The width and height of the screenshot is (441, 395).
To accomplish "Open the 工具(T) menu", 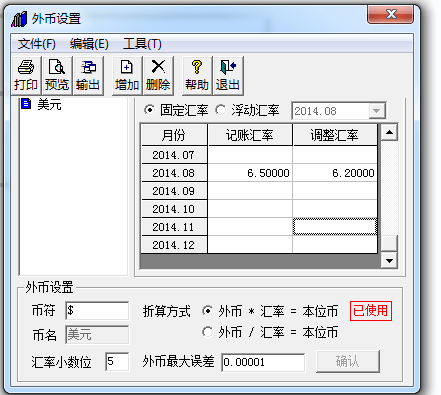I will coord(142,44).
